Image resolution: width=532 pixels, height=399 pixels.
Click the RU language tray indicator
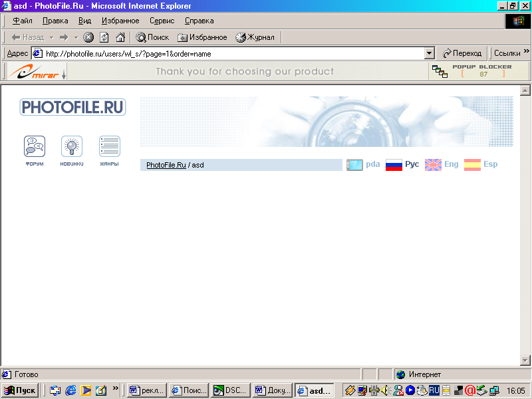click(x=434, y=390)
